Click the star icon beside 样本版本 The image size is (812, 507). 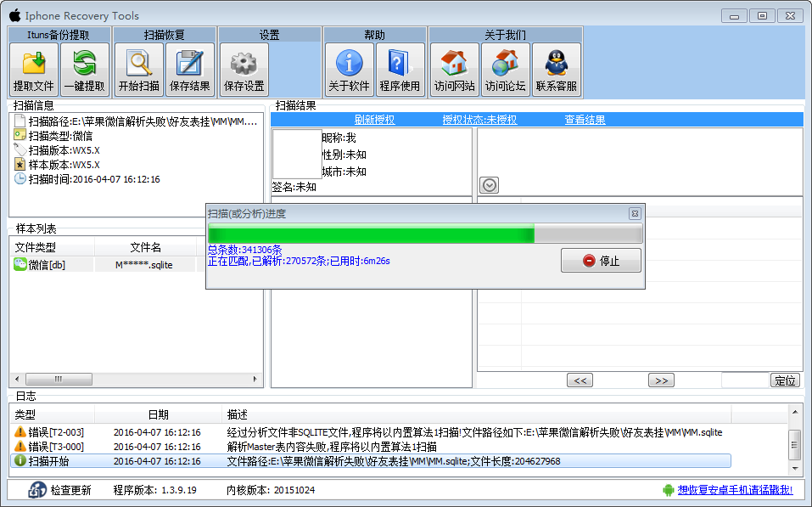pos(20,165)
